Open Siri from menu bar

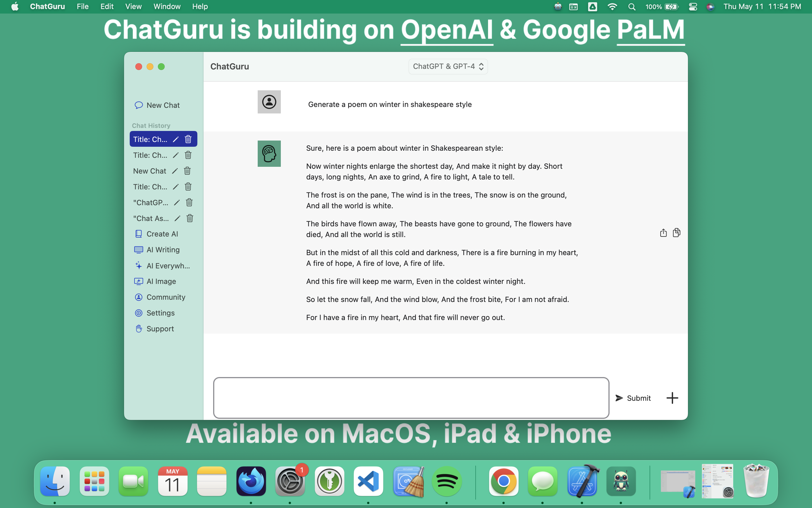click(x=710, y=7)
